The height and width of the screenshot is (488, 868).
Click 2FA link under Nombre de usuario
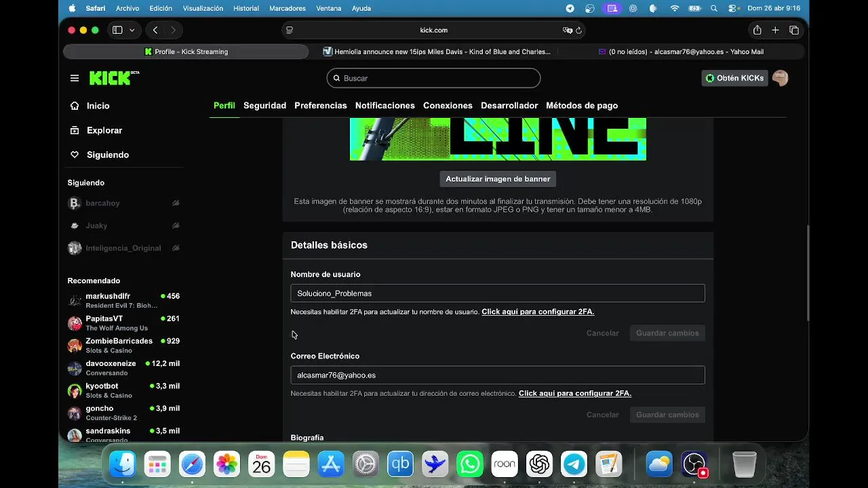pos(538,312)
